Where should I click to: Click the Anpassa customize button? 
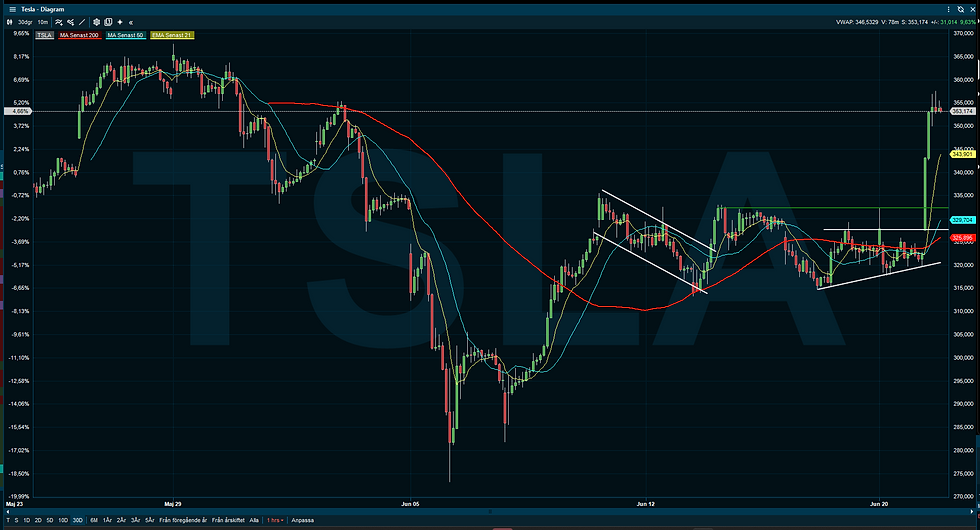(302, 520)
